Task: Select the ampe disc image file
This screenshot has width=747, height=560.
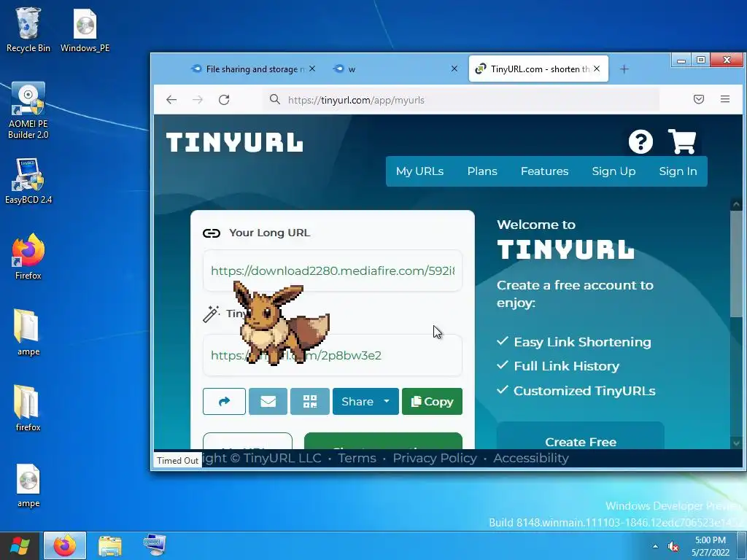Action: 28,485
